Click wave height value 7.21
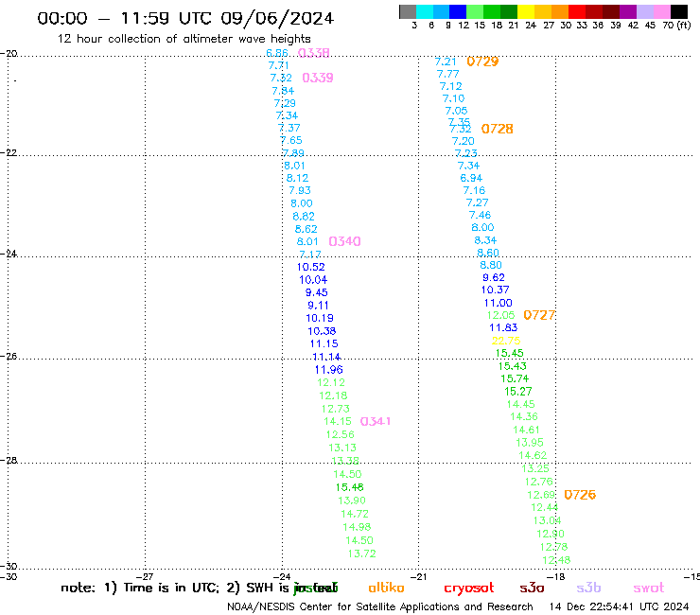Viewport: 700px width, 615px height. (446, 61)
